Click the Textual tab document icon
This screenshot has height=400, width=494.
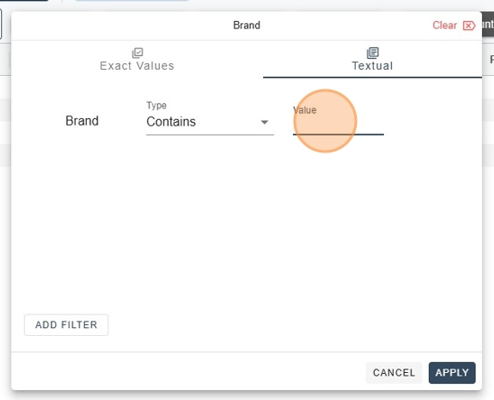tap(373, 53)
